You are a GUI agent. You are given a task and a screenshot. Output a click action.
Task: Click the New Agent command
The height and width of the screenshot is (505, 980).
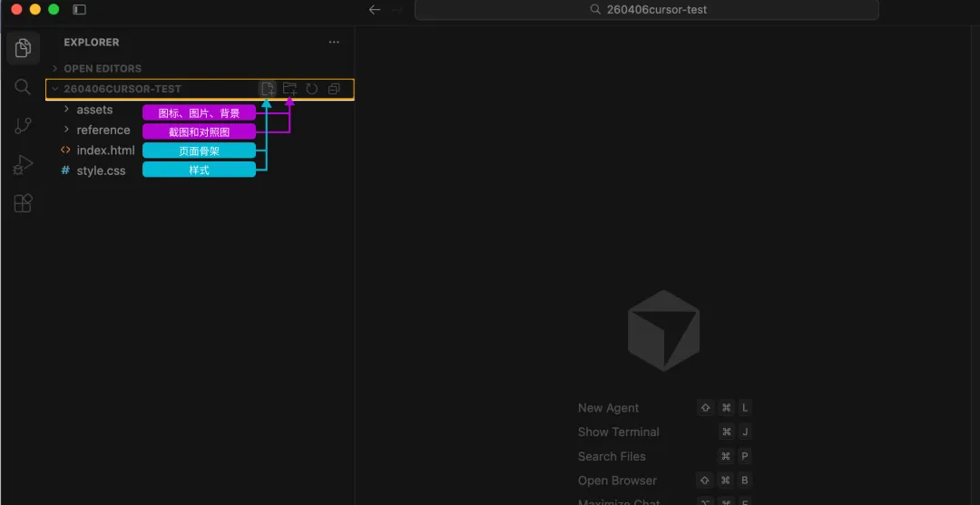coord(608,408)
